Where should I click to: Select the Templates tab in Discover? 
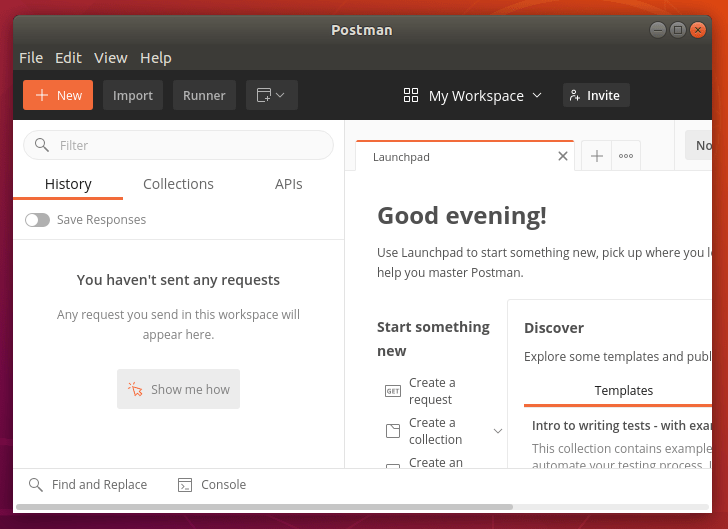(x=623, y=391)
